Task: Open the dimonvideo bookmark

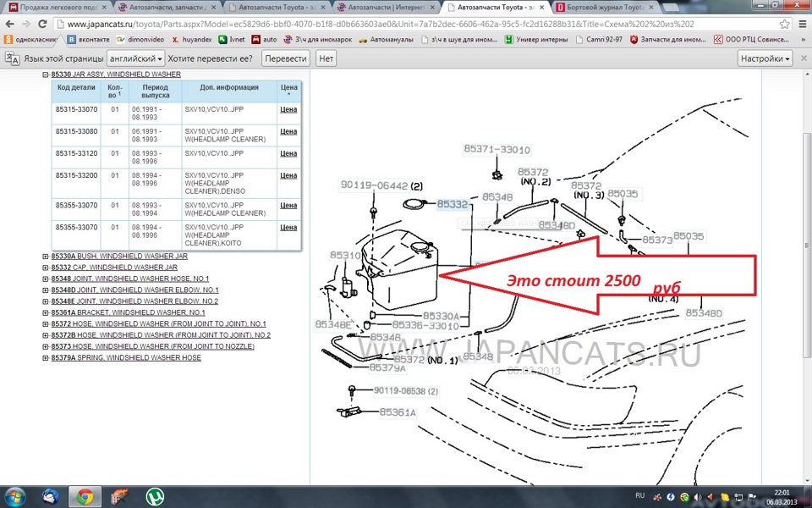Action: coord(140,40)
